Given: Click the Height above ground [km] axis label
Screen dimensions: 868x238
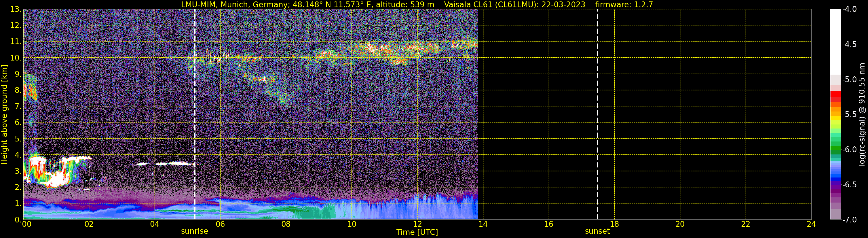Looking at the screenshot, I should click(4, 115).
